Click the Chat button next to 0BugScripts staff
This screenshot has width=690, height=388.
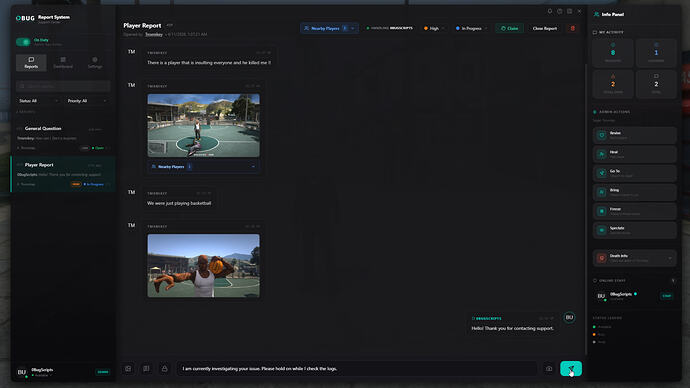point(666,296)
